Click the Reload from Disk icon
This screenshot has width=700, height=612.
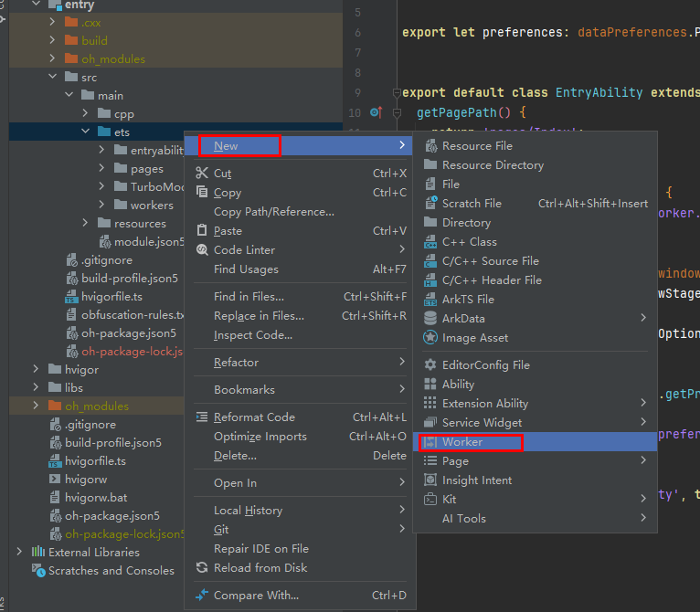click(x=202, y=567)
